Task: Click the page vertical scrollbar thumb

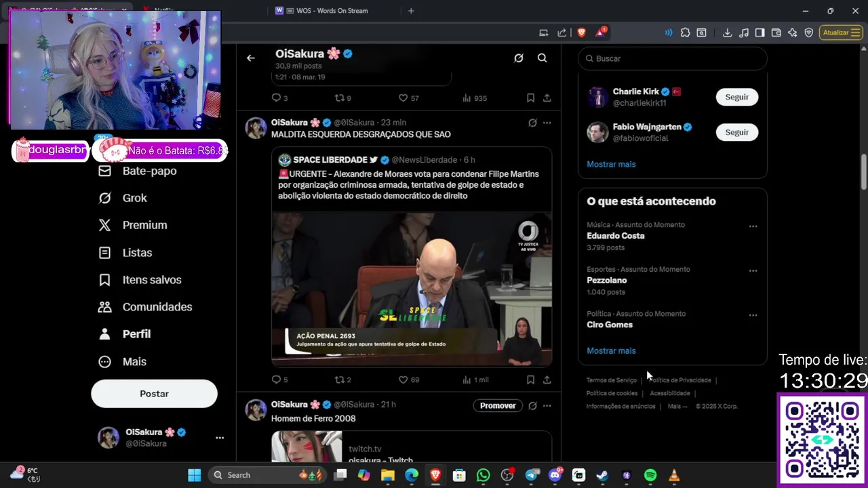Action: [864, 173]
